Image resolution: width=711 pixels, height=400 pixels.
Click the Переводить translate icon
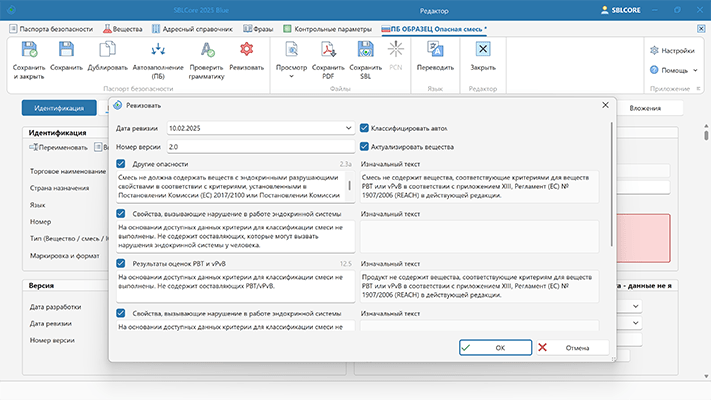pyautogui.click(x=435, y=49)
